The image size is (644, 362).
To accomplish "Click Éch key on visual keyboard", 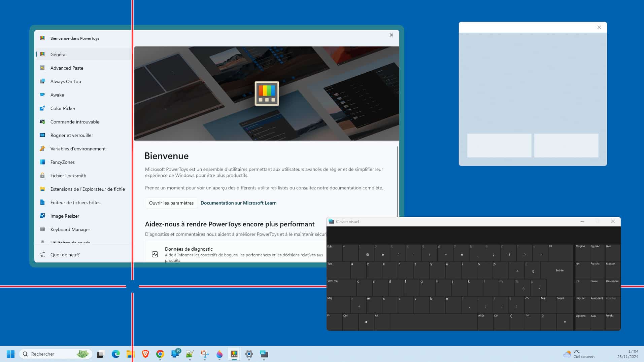I will tap(334, 253).
